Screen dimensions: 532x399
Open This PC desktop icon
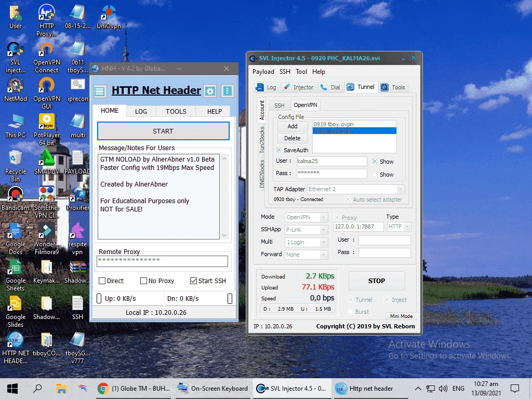pyautogui.click(x=15, y=126)
